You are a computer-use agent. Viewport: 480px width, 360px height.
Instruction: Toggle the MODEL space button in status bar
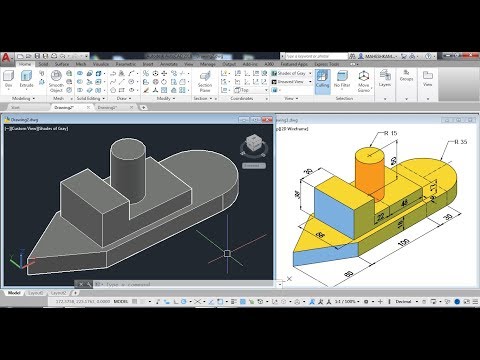121,302
